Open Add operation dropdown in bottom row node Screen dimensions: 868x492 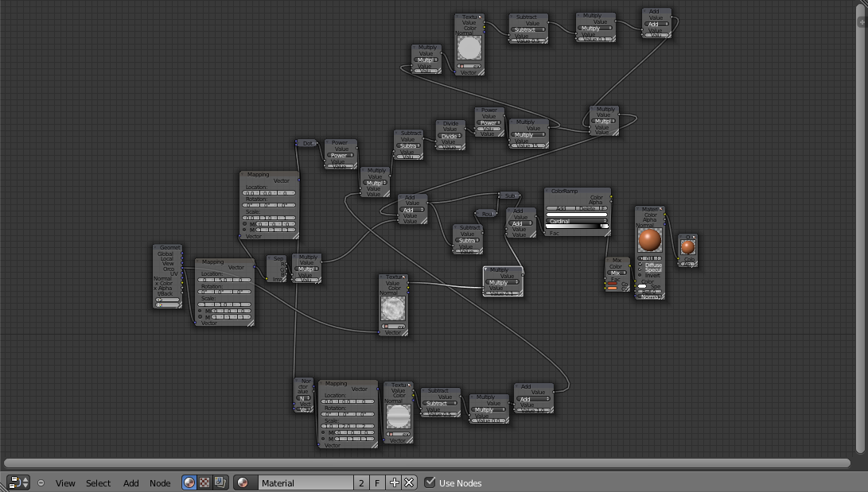(x=532, y=399)
